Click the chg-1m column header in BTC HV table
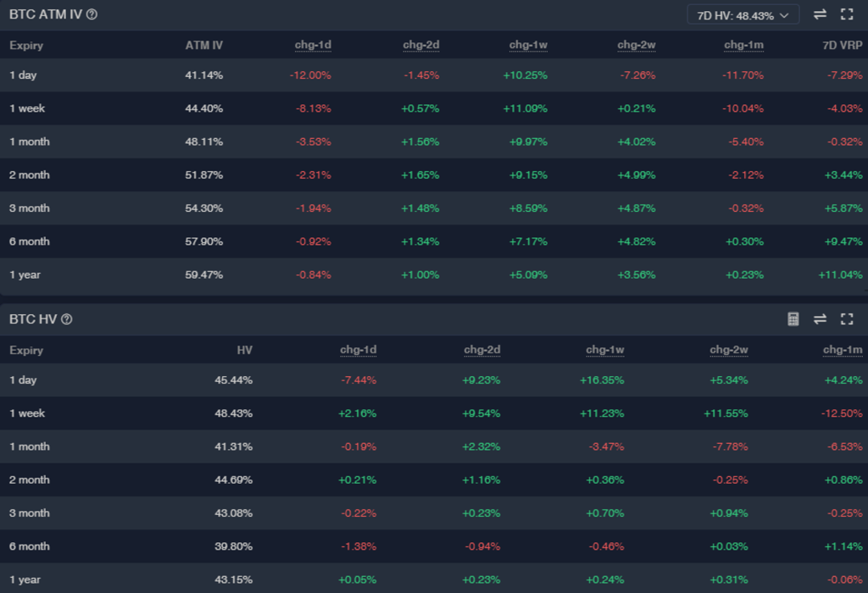The image size is (868, 593). pos(843,350)
